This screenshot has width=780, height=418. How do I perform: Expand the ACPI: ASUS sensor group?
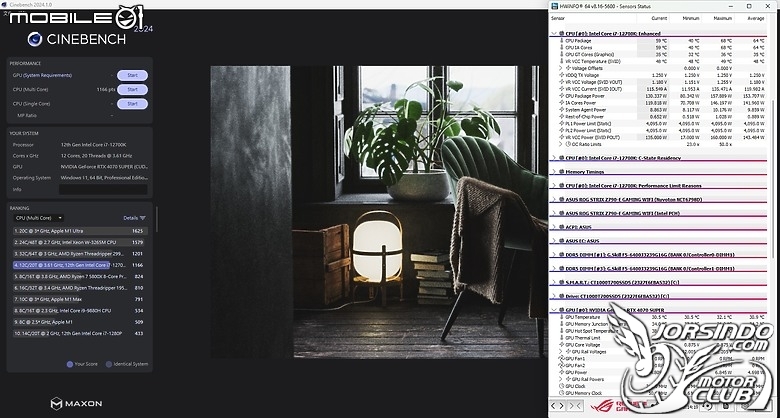point(554,227)
